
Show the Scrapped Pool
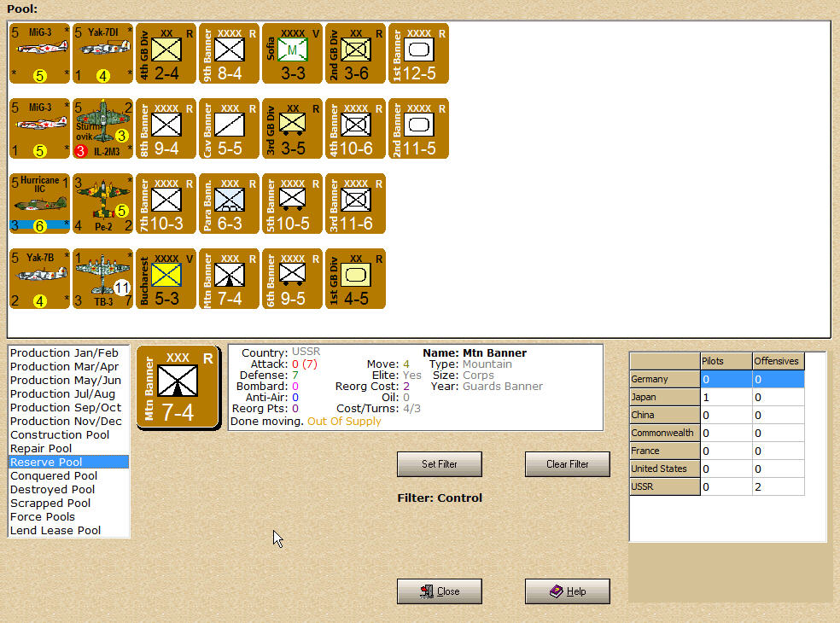click(68, 504)
